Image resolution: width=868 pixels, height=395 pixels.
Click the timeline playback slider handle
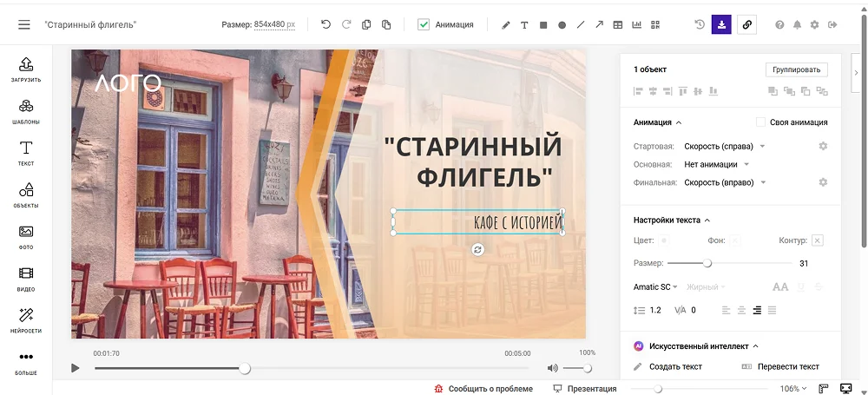pyautogui.click(x=245, y=368)
